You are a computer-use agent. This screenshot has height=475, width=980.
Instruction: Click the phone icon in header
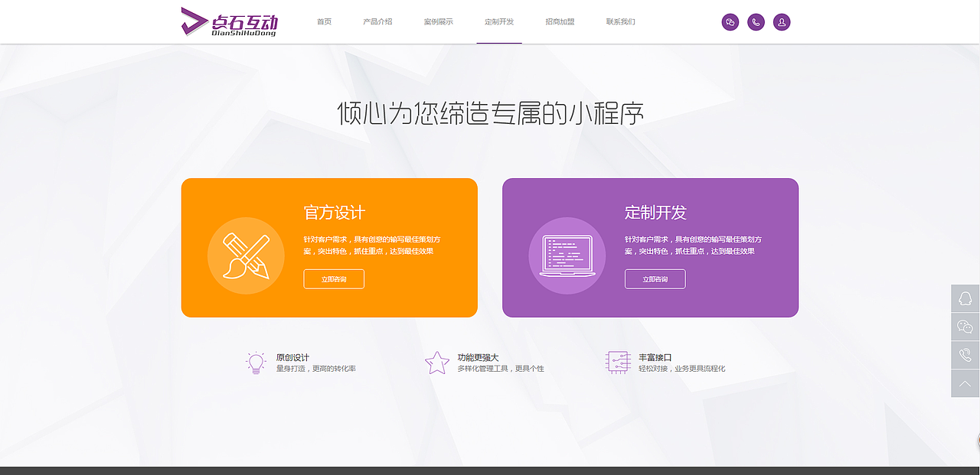pos(756,22)
